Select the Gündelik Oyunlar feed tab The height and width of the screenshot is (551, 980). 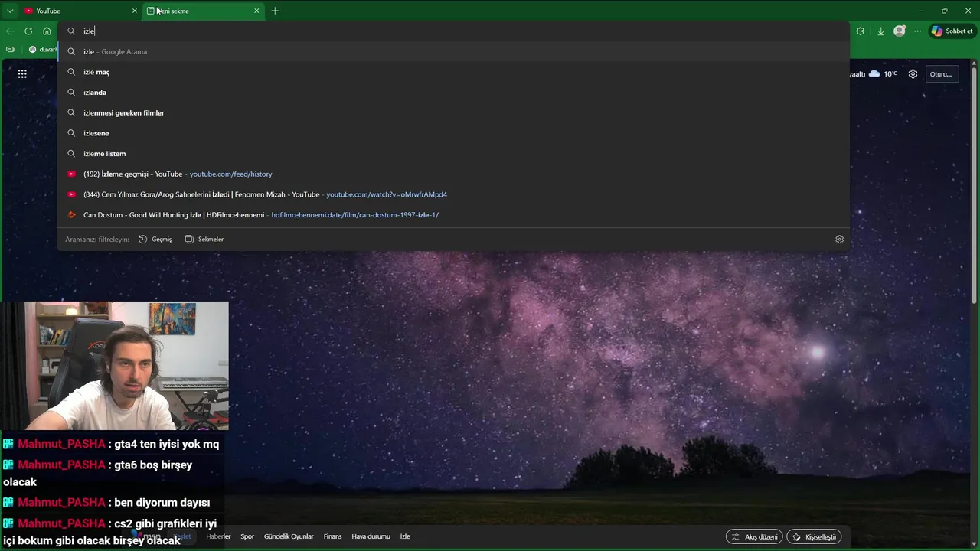pyautogui.click(x=289, y=536)
